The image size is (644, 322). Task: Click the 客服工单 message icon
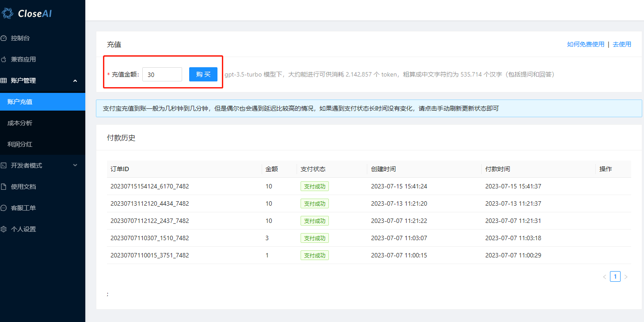coord(4,208)
